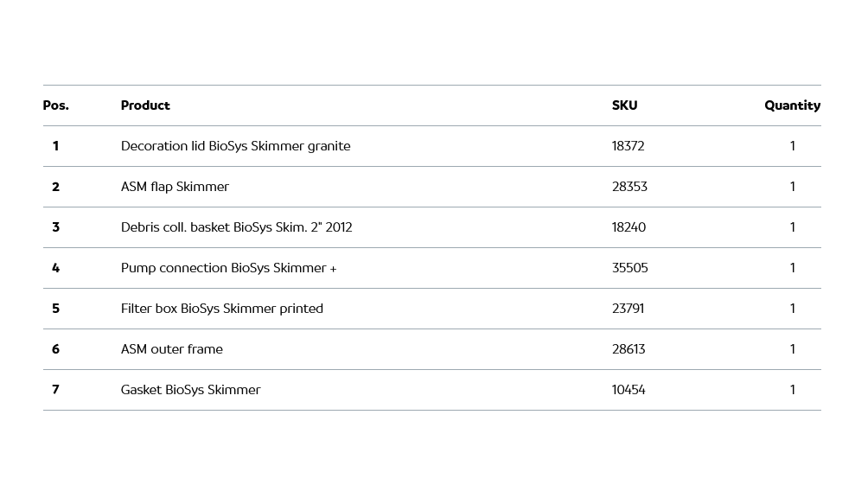
Task: Click the SKU column header
Action: click(624, 105)
